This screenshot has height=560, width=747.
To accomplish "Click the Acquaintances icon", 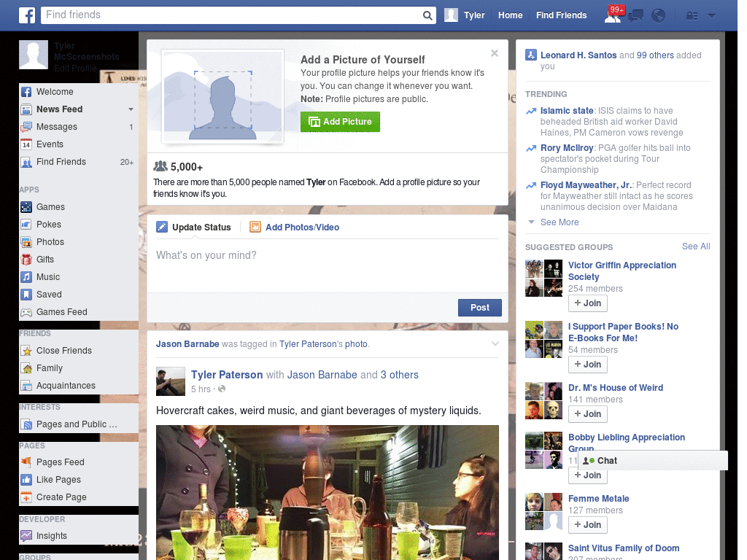I will (x=26, y=386).
